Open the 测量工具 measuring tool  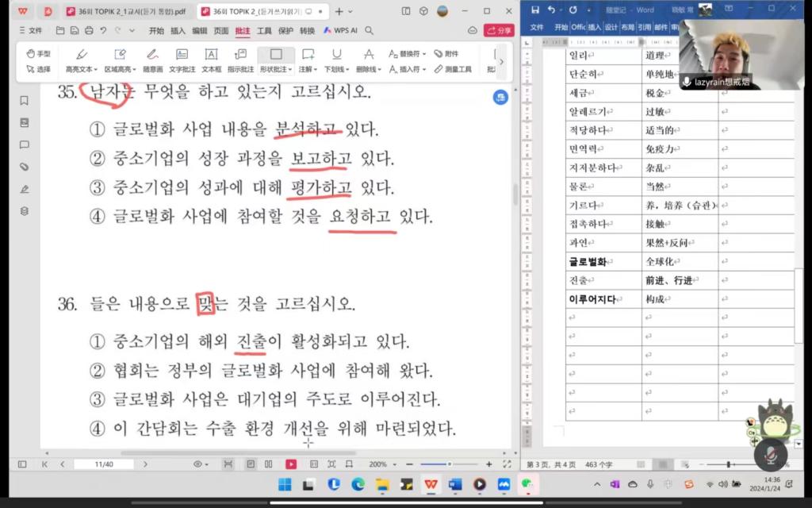[x=452, y=69]
